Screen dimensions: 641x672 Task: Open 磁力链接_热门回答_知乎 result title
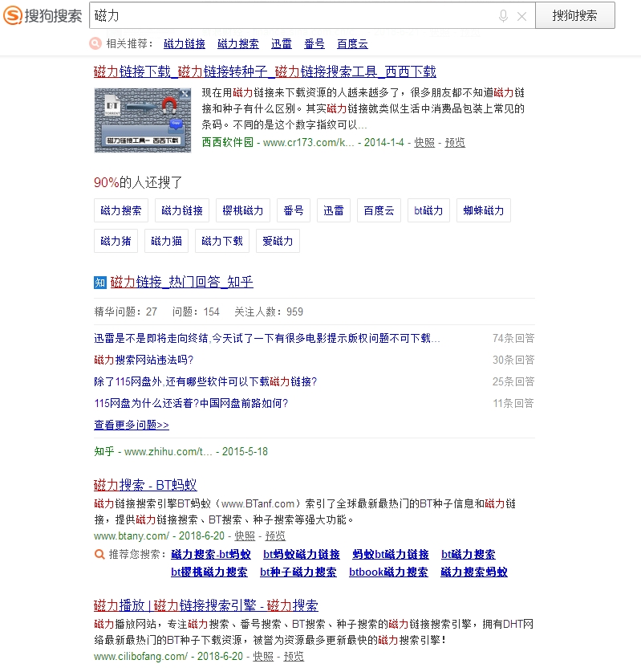(181, 282)
